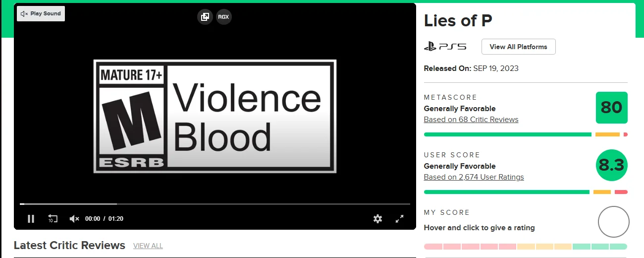Rewind the video 10 seconds
This screenshot has height=258, width=644.
point(53,219)
